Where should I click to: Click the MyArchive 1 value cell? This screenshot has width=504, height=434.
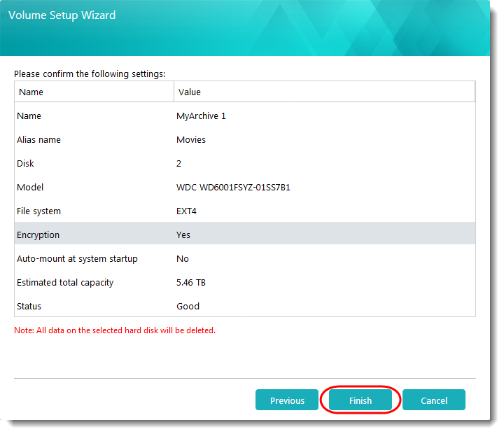coord(201,115)
